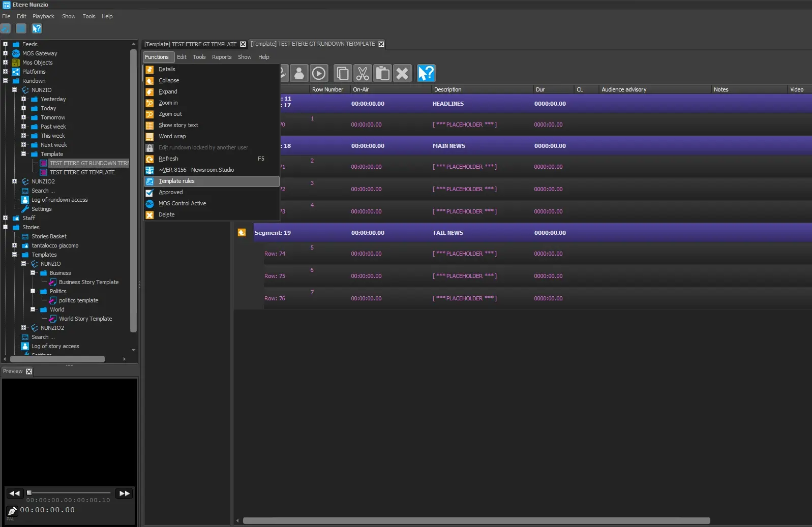The image size is (812, 527).
Task: Click the large context help cursor icon
Action: point(426,74)
